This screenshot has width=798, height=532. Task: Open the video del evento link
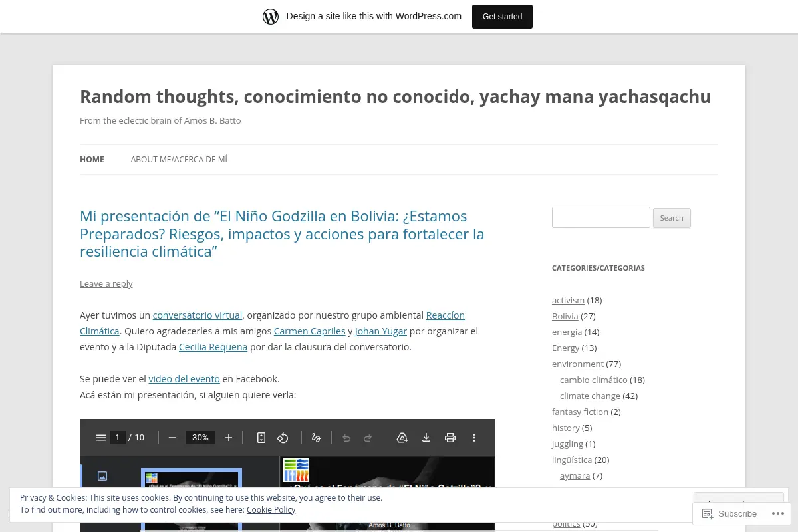184,379
